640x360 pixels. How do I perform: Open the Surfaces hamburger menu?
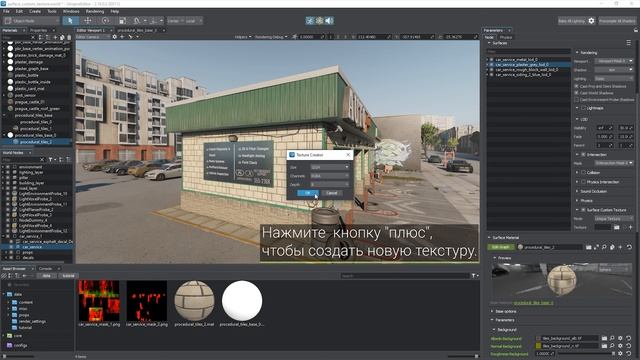click(629, 43)
